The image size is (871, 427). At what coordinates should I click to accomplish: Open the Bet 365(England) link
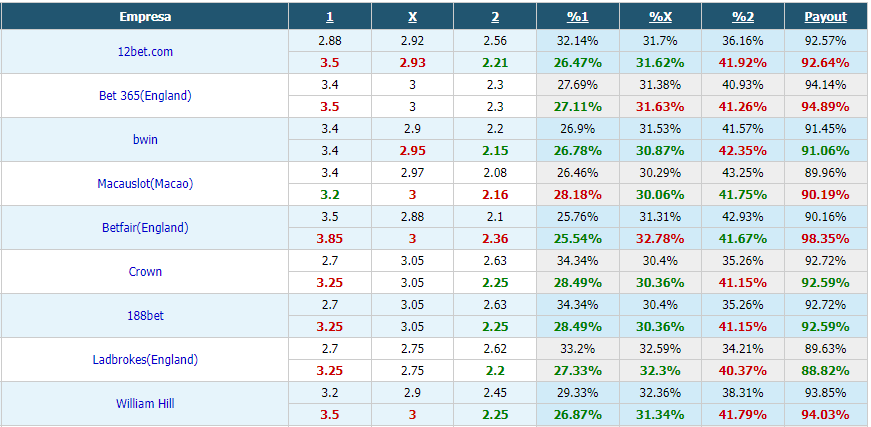145,96
